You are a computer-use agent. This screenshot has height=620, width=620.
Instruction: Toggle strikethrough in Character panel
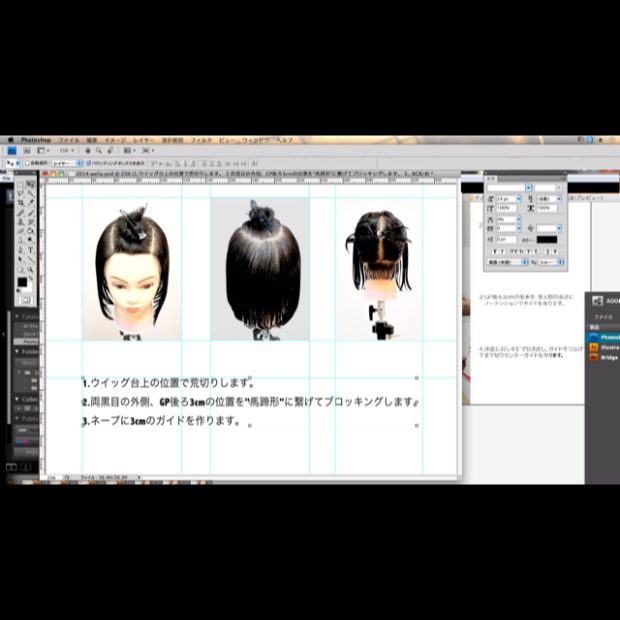coord(555,251)
